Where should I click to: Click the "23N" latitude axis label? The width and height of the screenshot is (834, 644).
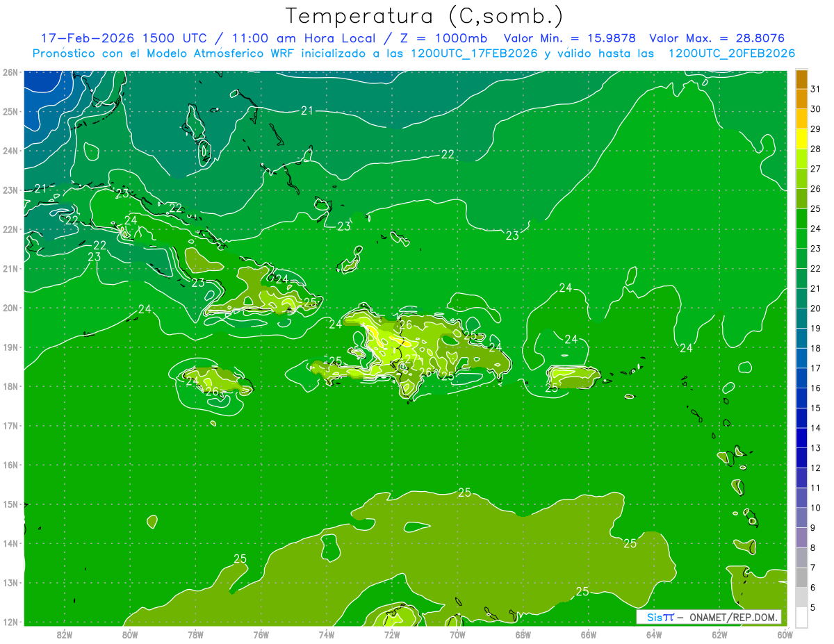[10, 190]
